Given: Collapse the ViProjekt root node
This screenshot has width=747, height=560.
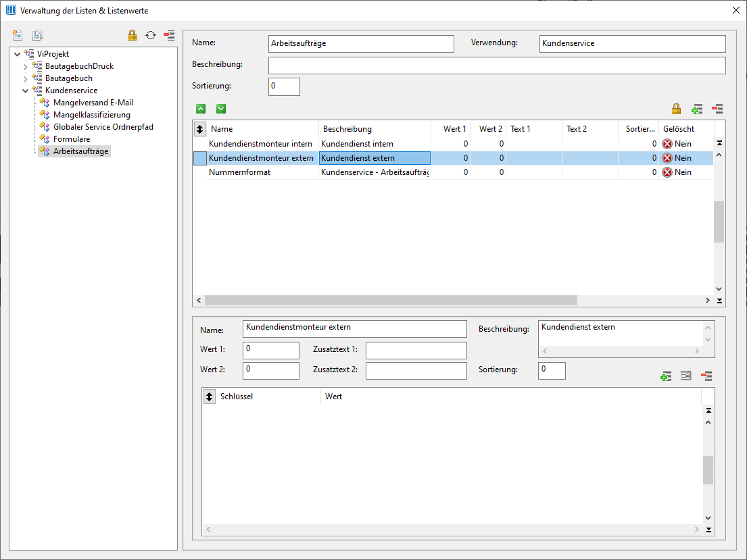Looking at the screenshot, I should click(x=18, y=54).
